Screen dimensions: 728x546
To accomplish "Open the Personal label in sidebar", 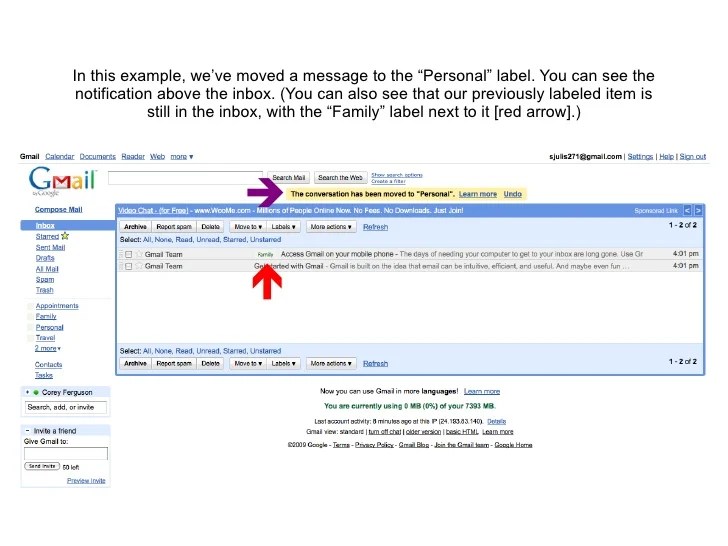I will coord(49,327).
